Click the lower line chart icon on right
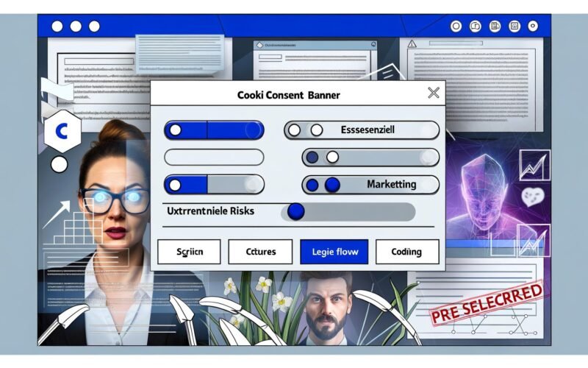This screenshot has width=588, height=368. coord(534,241)
